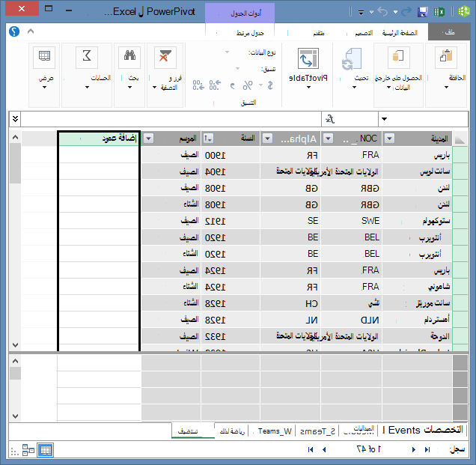Open NOC column filter dropdown
Viewport: 476px width, 465px height.
328,139
